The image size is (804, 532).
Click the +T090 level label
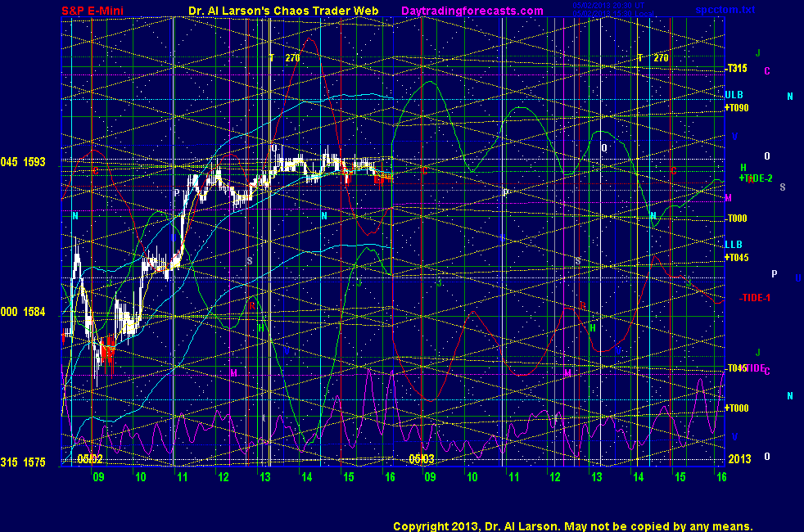pyautogui.click(x=736, y=107)
